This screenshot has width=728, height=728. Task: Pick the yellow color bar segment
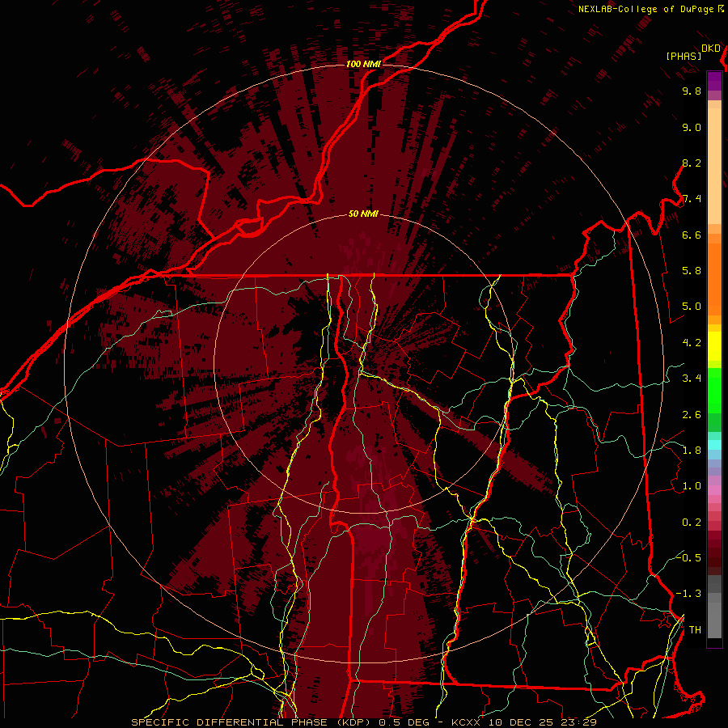(714, 346)
